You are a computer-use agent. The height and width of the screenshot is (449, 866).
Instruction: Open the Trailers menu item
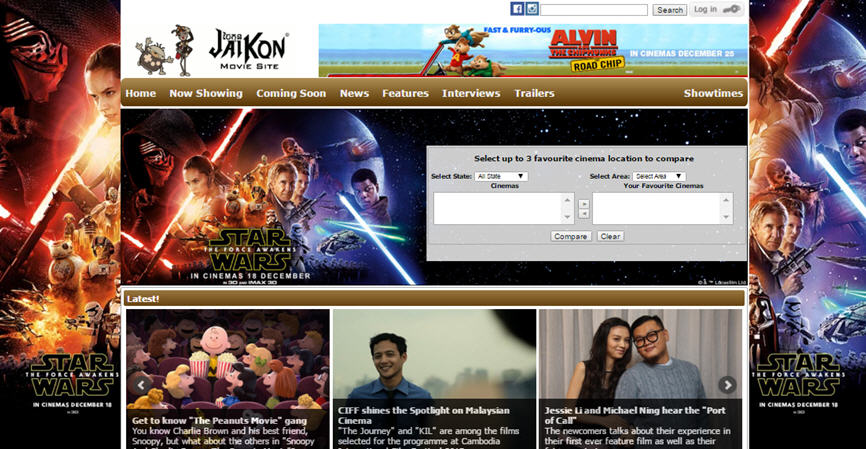point(534,93)
